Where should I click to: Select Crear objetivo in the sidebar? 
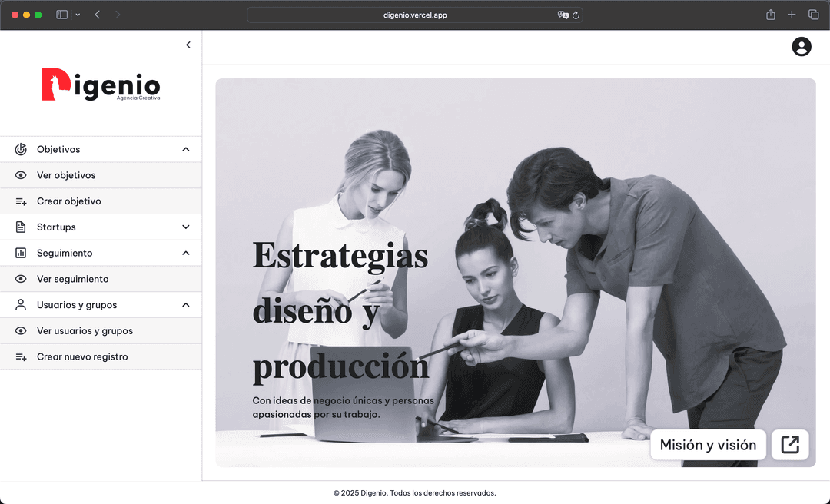tap(69, 201)
